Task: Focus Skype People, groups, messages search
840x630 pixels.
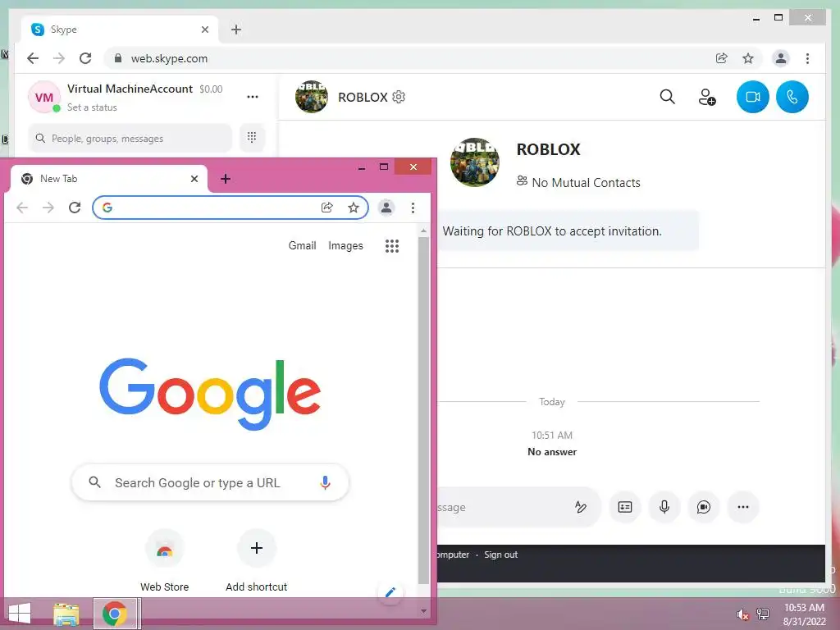Action: (x=130, y=138)
